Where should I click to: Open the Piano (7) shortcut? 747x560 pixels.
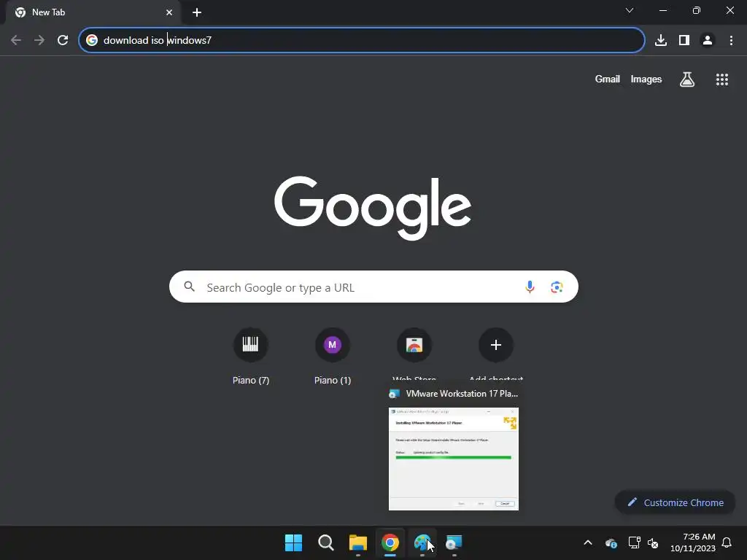click(x=251, y=355)
